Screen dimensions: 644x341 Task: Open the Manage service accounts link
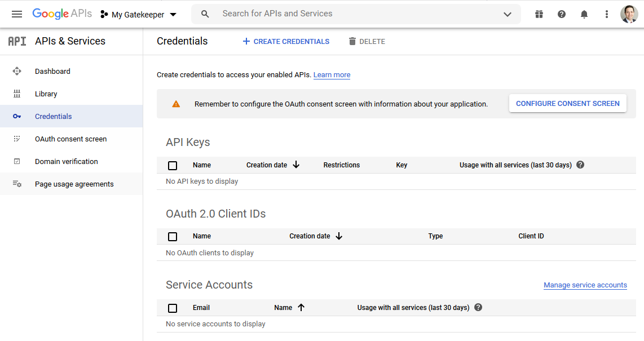coord(585,285)
